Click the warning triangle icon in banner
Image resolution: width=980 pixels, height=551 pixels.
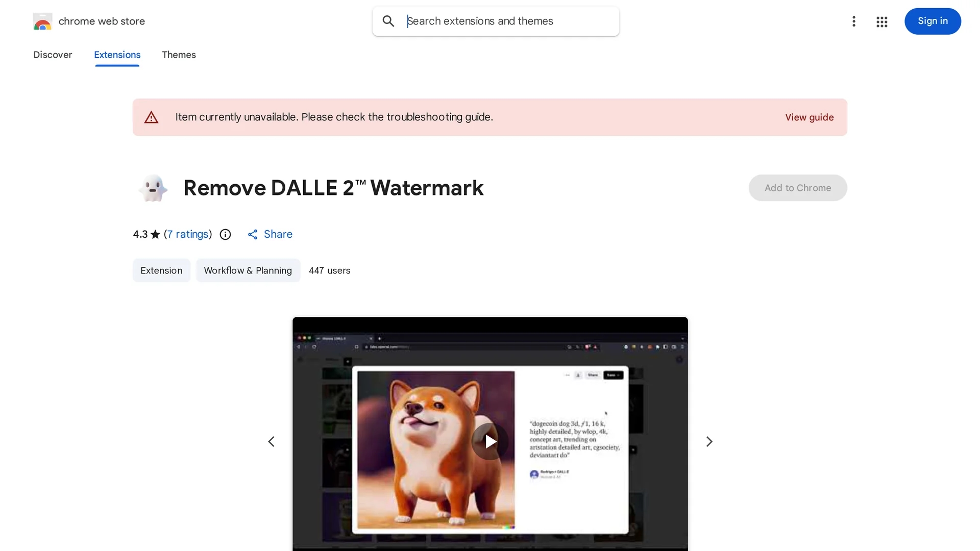point(151,117)
